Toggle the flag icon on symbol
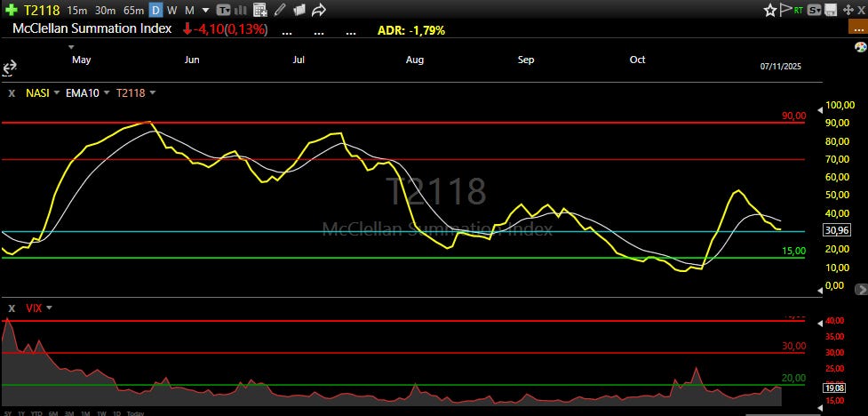The width and height of the screenshot is (868, 416). tap(785, 10)
